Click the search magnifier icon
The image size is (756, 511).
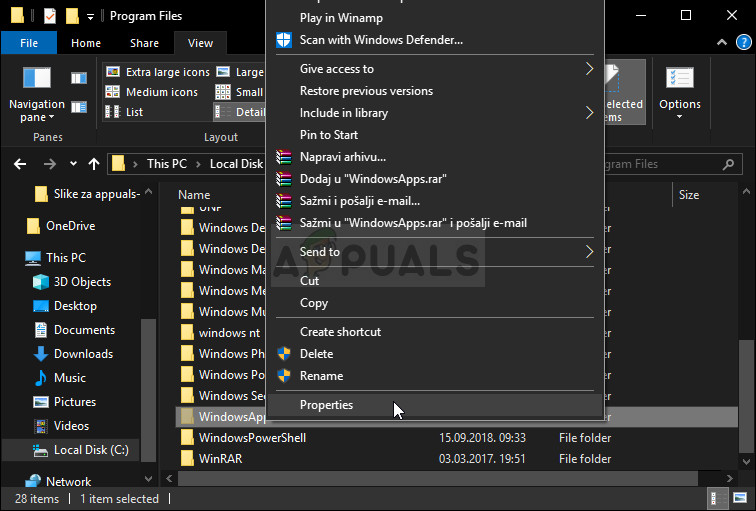click(x=729, y=164)
